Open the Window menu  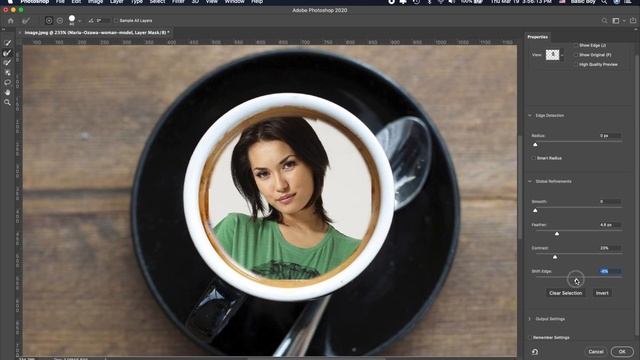point(235,2)
